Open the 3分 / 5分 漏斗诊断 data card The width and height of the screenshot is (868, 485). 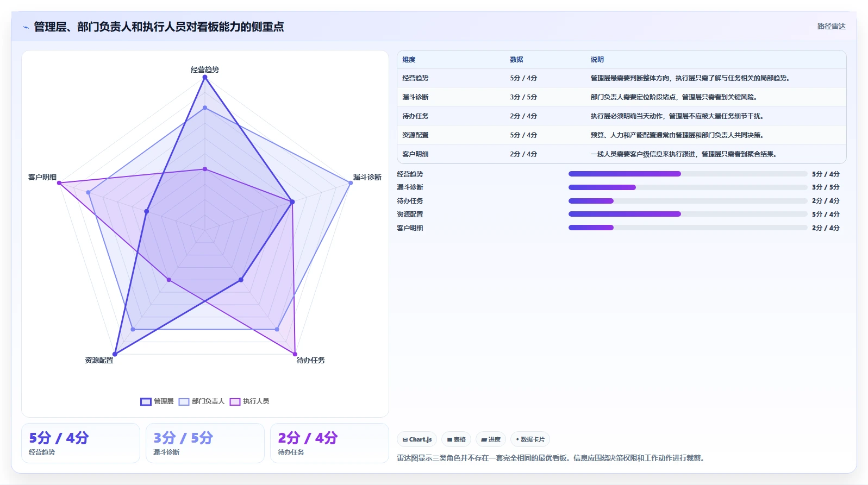205,443
